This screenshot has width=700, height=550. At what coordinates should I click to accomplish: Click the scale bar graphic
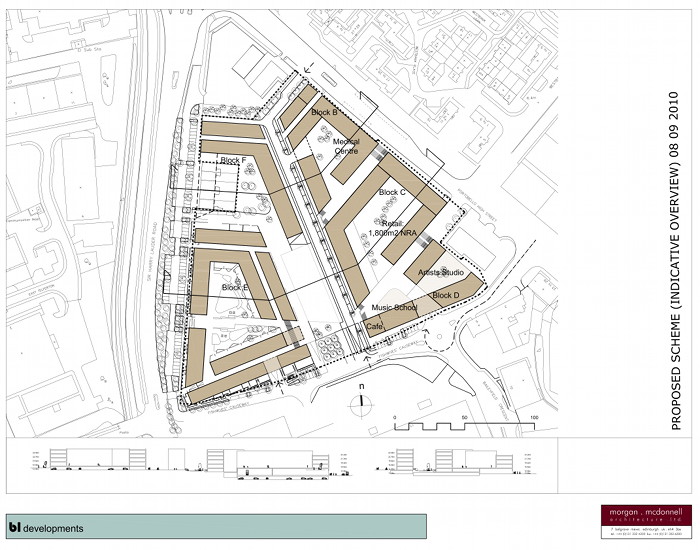point(464,427)
